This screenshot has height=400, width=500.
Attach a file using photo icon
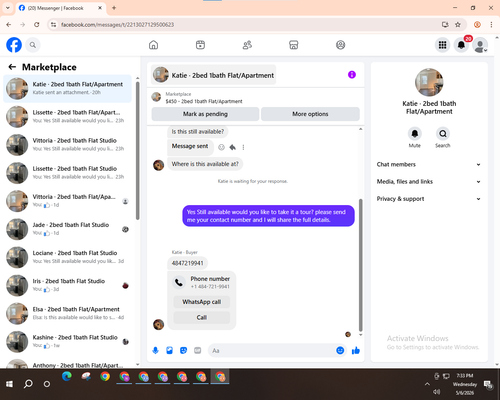pyautogui.click(x=169, y=350)
